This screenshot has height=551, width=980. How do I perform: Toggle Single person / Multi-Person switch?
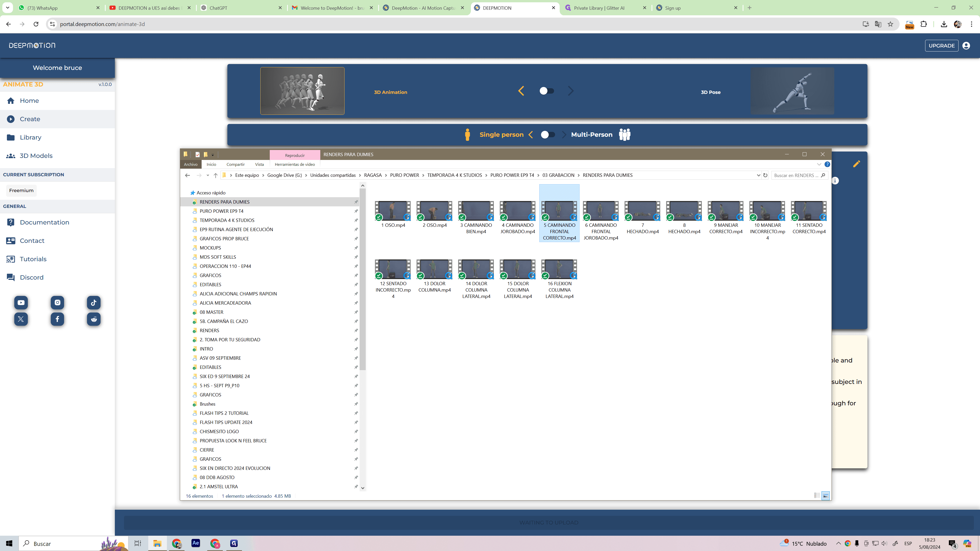(x=548, y=135)
